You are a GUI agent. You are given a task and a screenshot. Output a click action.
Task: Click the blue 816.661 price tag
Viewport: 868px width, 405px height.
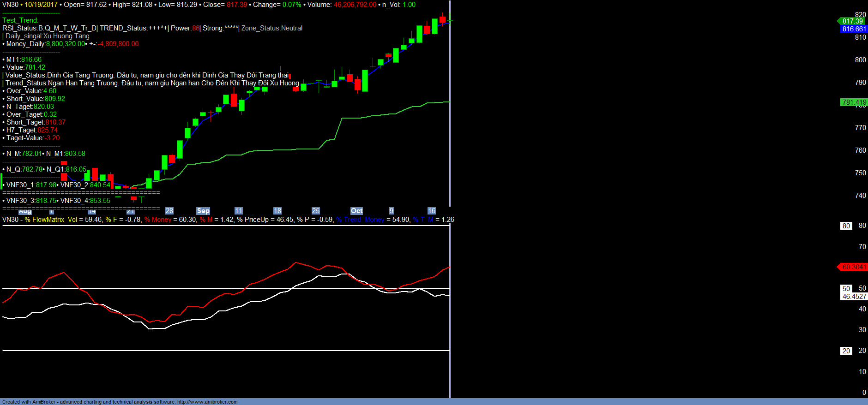pos(854,29)
